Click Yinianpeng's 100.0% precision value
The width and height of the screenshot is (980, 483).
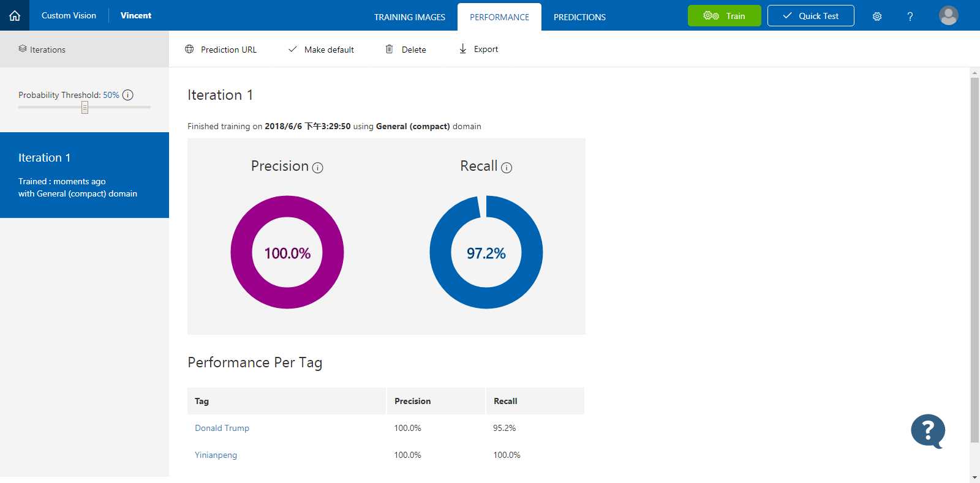407,455
